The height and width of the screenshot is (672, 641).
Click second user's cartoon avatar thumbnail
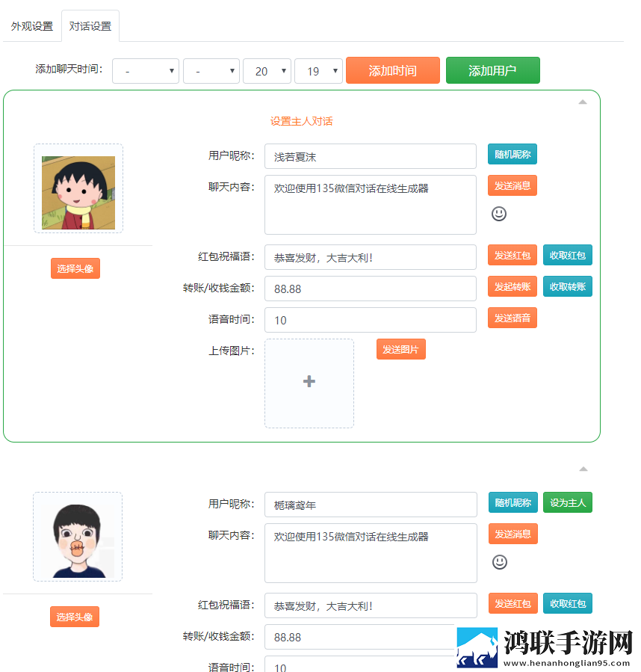click(78, 541)
